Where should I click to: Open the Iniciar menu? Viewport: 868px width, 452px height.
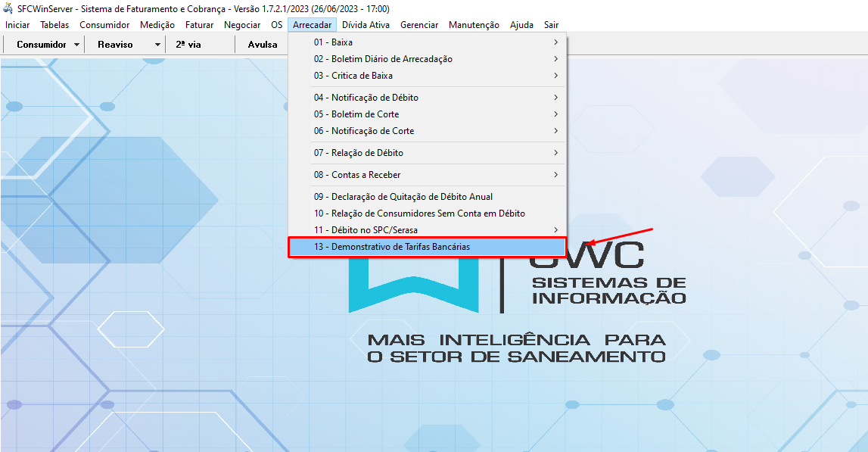tap(17, 25)
